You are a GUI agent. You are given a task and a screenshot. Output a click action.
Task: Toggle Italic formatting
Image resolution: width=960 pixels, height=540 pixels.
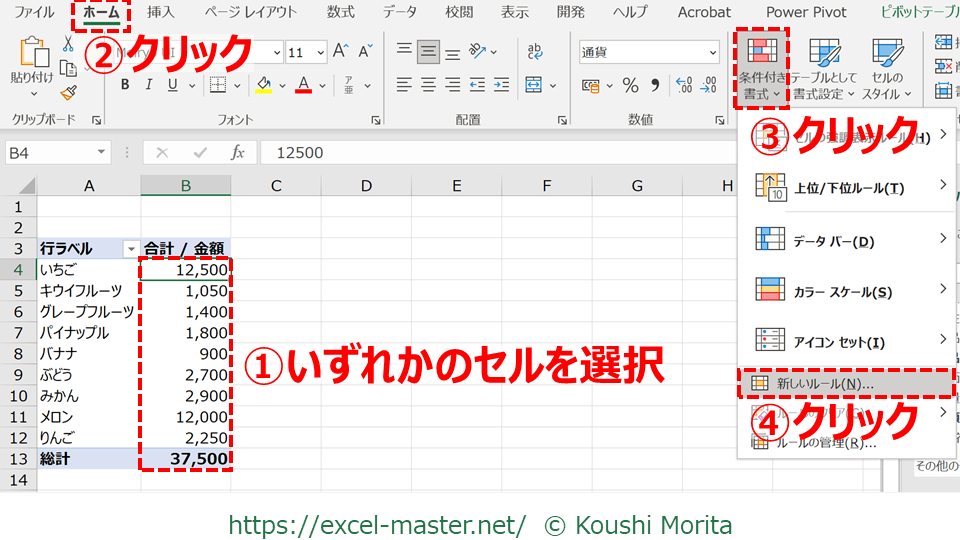coord(151,85)
